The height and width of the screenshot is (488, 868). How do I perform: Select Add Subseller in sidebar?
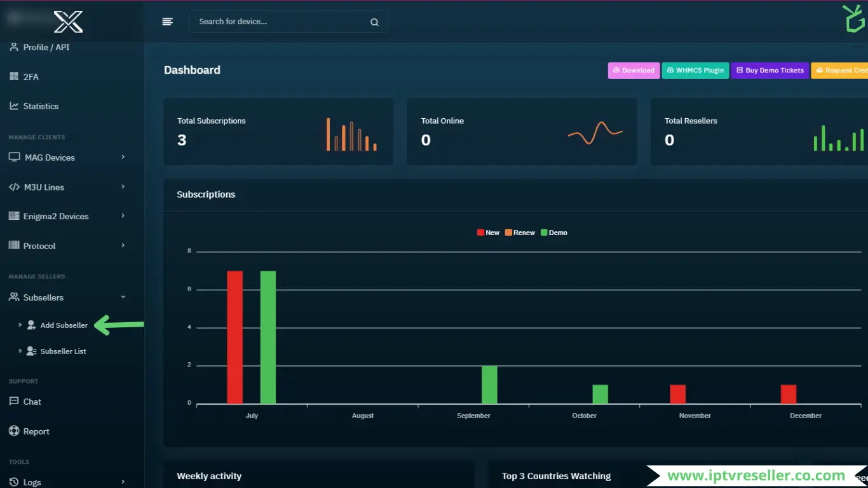[64, 325]
